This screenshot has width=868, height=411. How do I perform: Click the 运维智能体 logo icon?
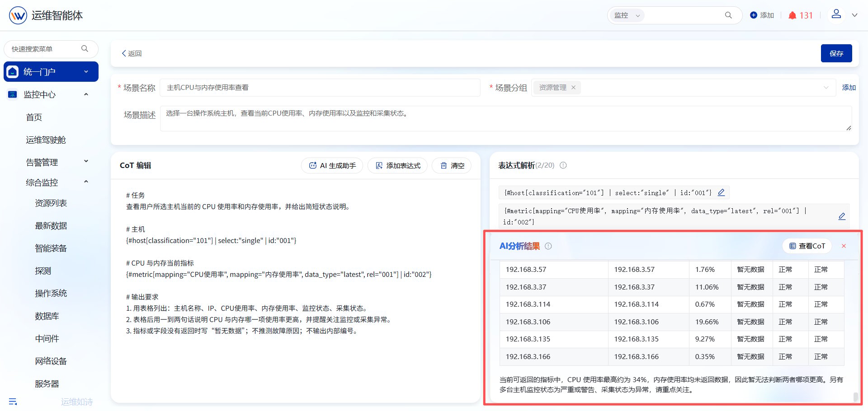[x=18, y=15]
